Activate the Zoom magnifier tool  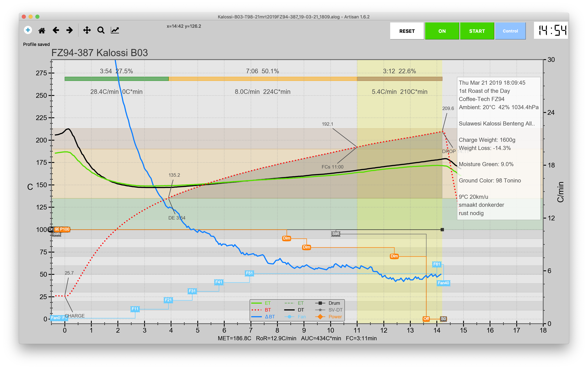[x=101, y=30]
